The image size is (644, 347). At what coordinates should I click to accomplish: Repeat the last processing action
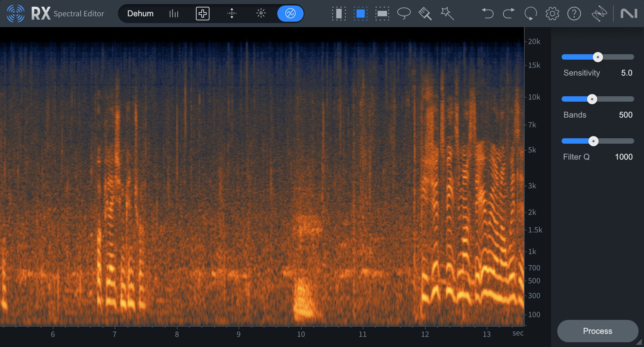click(530, 14)
